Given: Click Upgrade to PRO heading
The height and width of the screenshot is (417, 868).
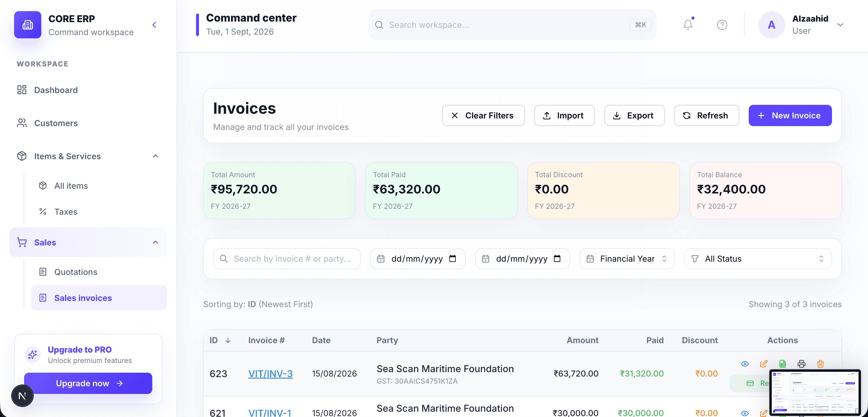Looking at the screenshot, I should coord(79,350).
